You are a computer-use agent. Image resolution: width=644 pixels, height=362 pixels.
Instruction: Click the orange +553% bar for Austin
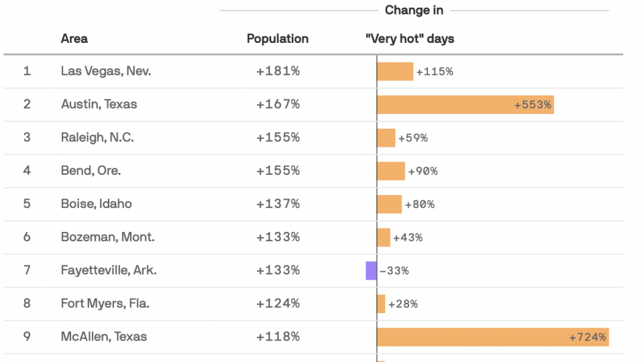[465, 105]
